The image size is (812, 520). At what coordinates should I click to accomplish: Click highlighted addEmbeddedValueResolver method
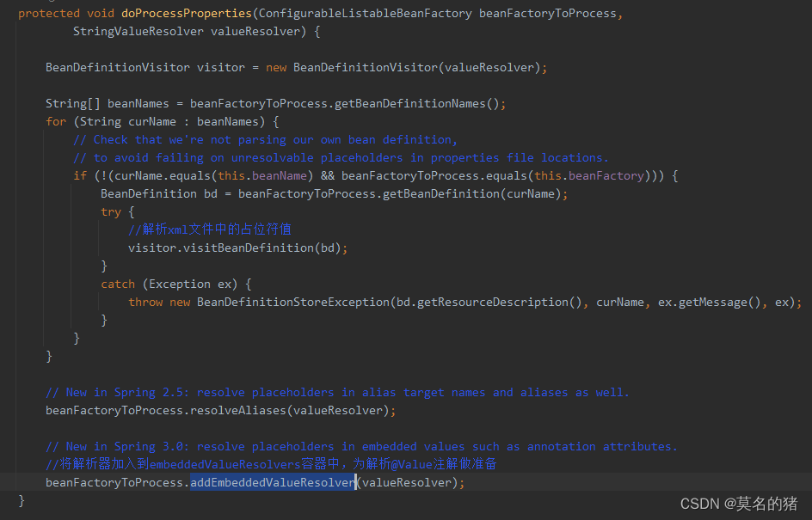click(x=273, y=483)
